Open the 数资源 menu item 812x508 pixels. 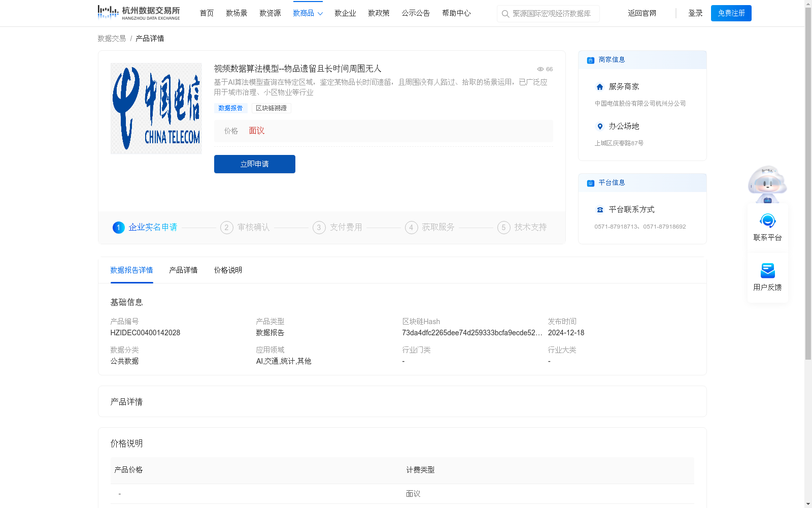click(x=270, y=13)
